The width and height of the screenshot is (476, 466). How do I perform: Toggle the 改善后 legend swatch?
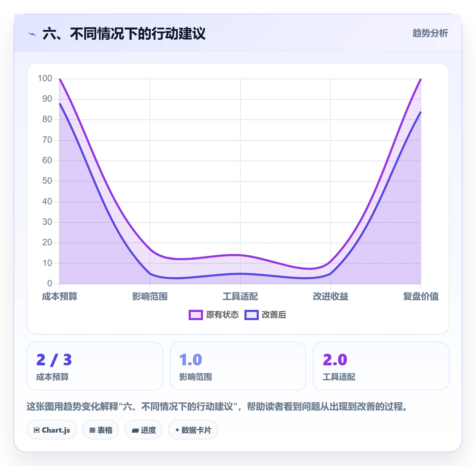tap(252, 315)
